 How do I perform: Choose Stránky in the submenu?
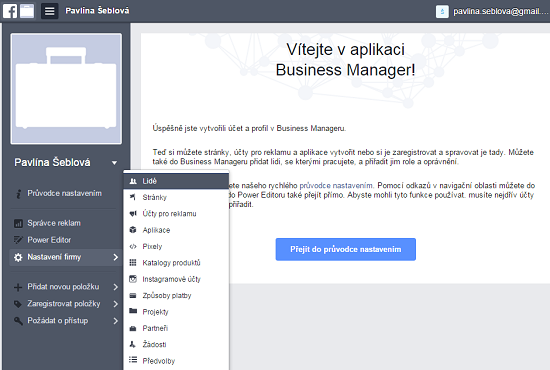[176, 197]
